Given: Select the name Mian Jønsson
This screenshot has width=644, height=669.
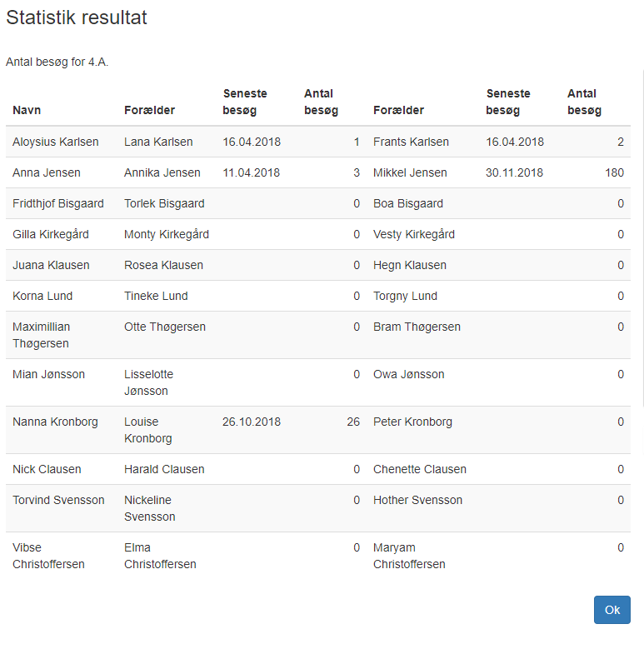Looking at the screenshot, I should point(48,374).
